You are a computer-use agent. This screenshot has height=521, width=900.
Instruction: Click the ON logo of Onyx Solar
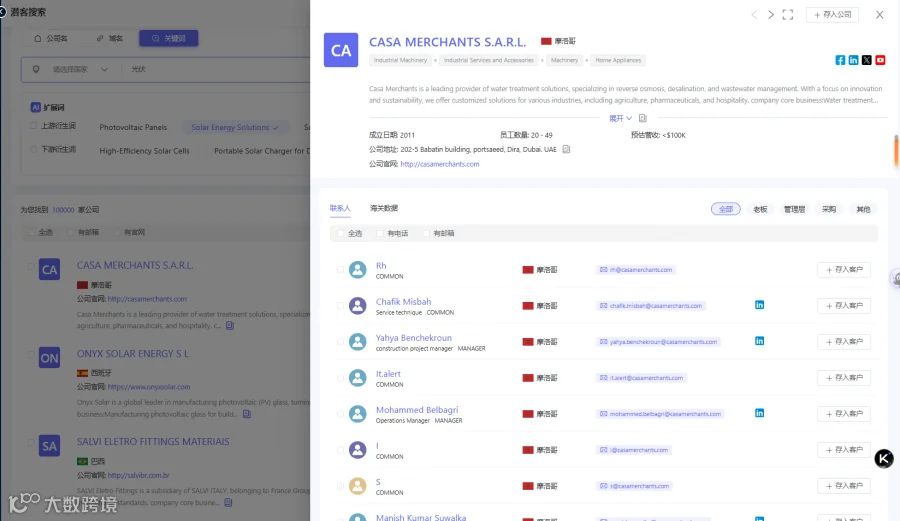[49, 358]
